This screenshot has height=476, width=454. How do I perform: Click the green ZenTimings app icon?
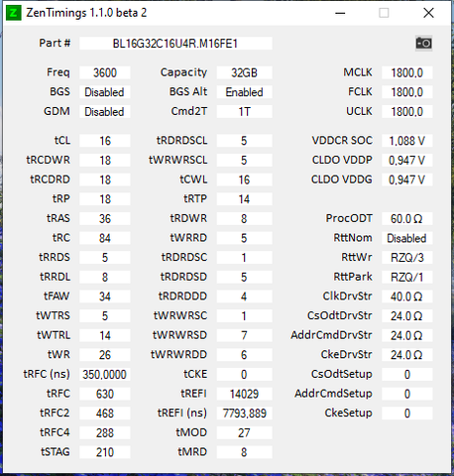14,13
